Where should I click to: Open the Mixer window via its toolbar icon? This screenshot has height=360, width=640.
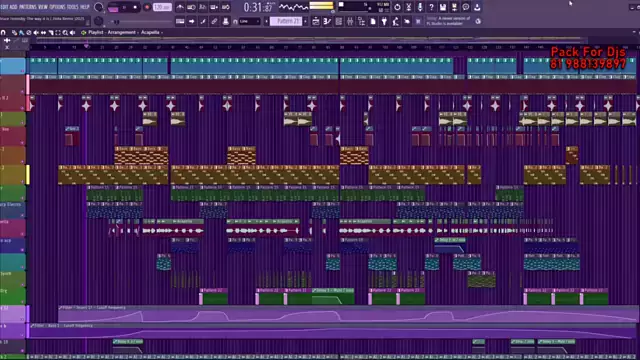tap(350, 22)
